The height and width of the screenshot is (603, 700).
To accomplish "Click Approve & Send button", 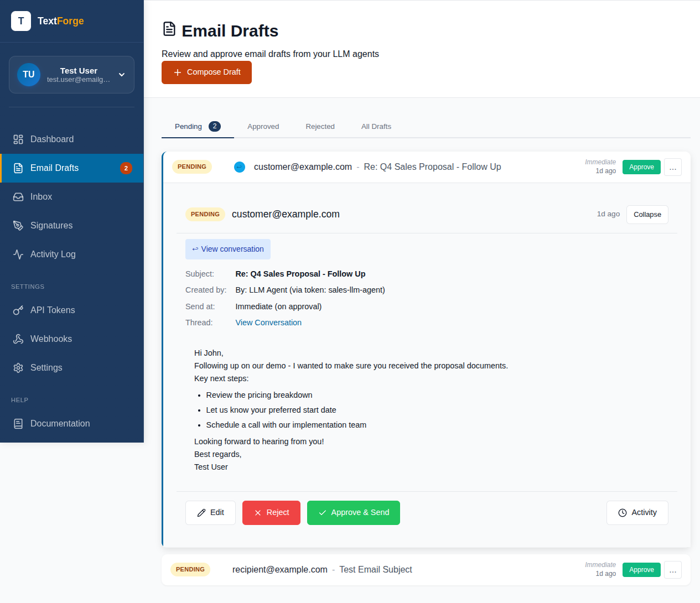I will 354,513.
